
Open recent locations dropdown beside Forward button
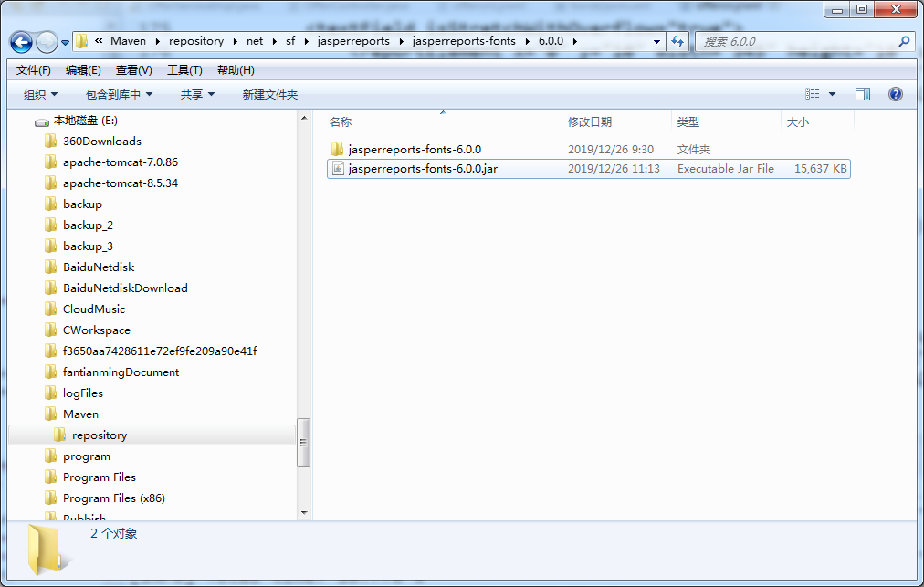[x=65, y=42]
